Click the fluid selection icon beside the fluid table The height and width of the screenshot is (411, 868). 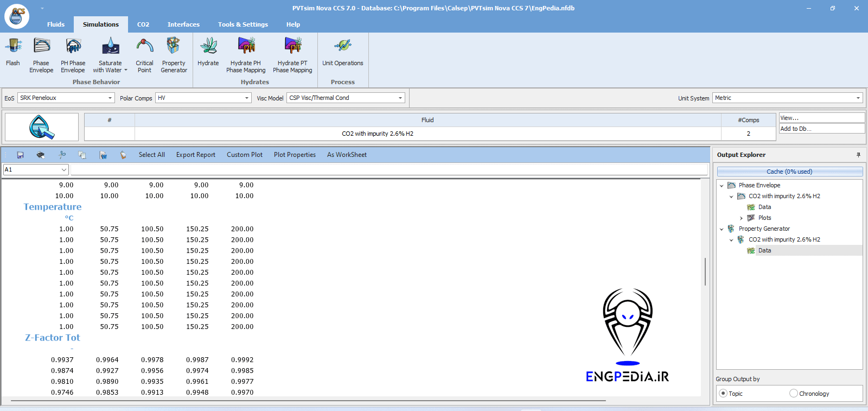tap(42, 127)
